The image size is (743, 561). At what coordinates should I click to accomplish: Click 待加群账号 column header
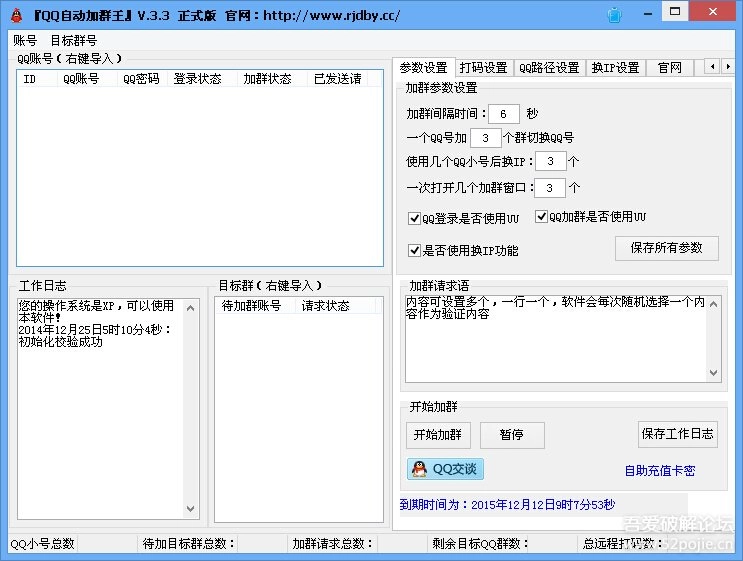(255, 306)
